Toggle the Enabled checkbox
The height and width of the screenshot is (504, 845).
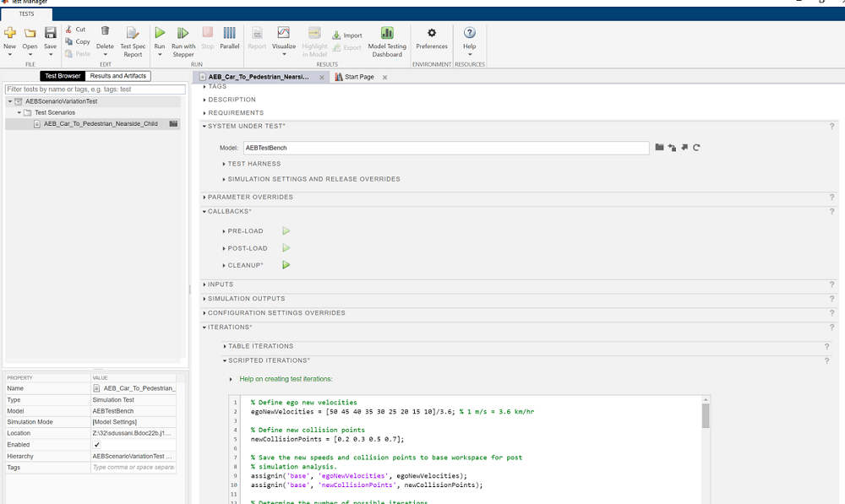(x=96, y=445)
